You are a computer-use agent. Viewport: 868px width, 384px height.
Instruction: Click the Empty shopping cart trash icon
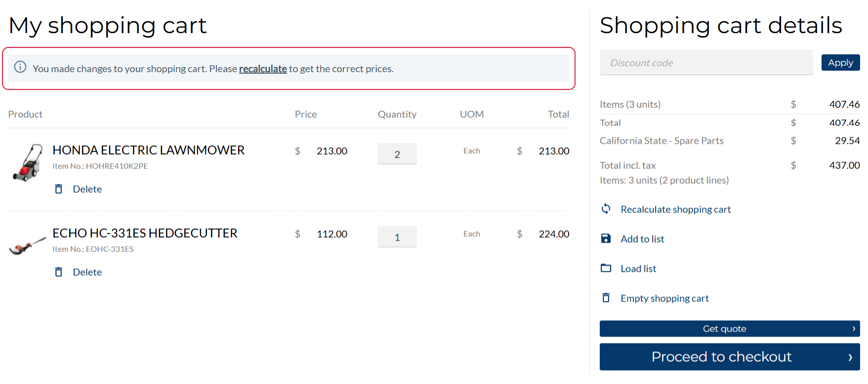606,298
